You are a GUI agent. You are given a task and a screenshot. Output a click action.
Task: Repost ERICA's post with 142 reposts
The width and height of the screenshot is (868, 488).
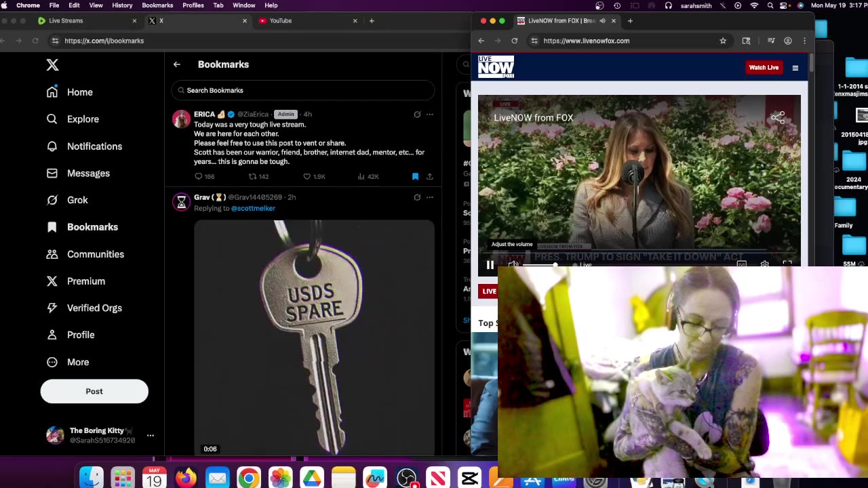click(252, 176)
